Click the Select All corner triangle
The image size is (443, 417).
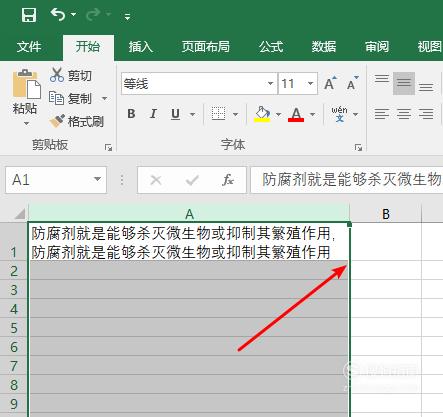click(x=20, y=214)
